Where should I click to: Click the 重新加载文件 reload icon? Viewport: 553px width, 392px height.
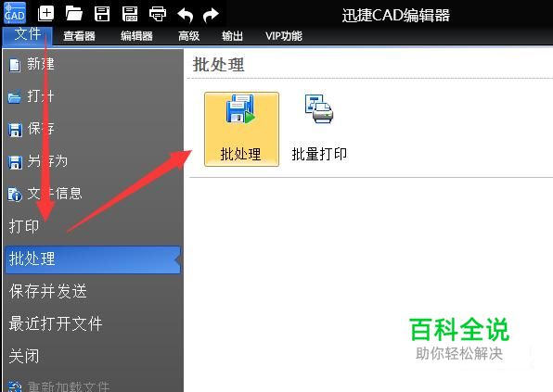tap(15, 386)
